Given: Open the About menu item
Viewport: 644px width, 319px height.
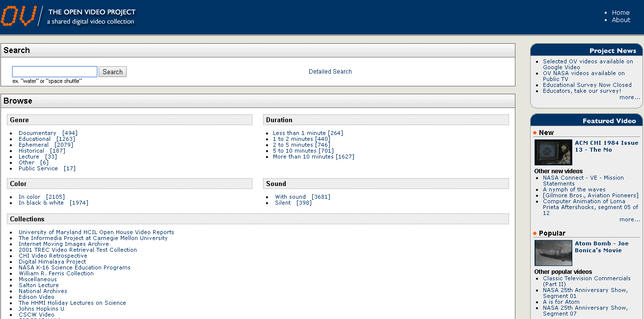Looking at the screenshot, I should (x=620, y=20).
